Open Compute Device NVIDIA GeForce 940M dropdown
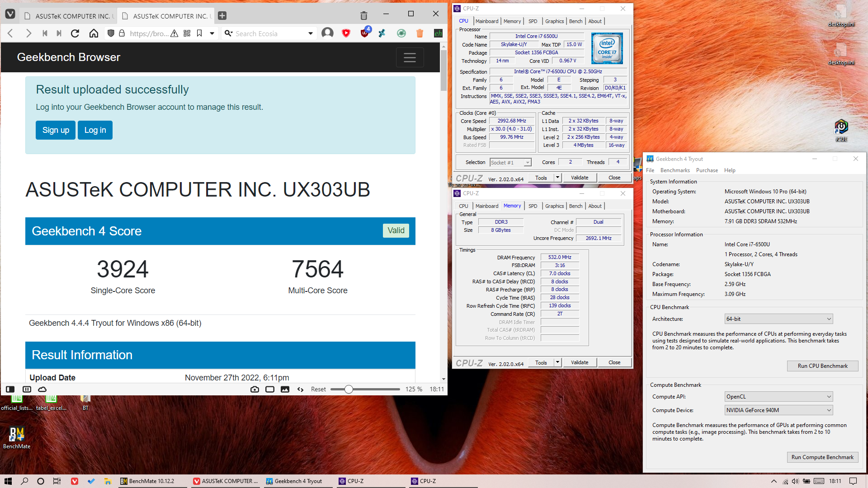This screenshot has width=868, height=488. coord(778,410)
